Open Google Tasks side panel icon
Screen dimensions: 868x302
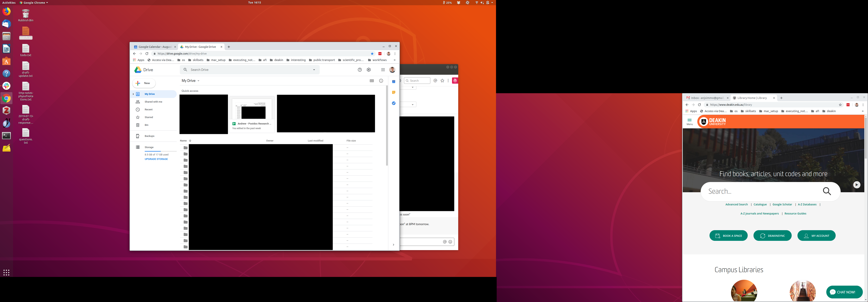(394, 103)
